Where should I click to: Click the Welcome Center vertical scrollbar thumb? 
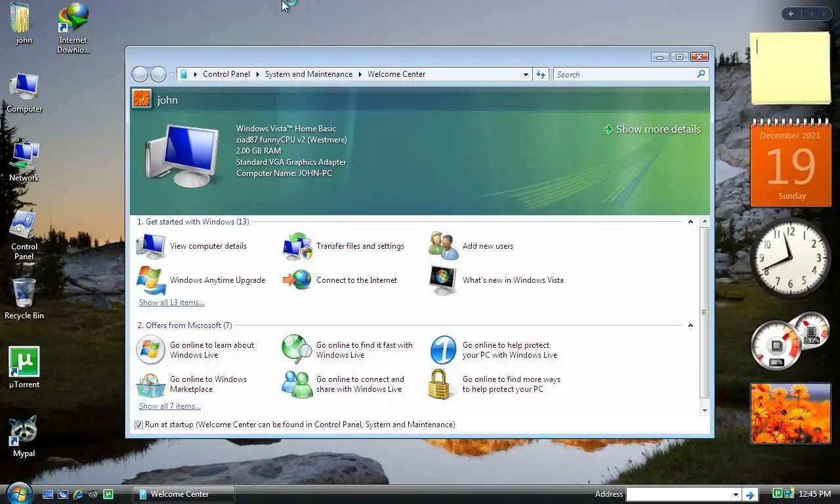click(x=705, y=312)
